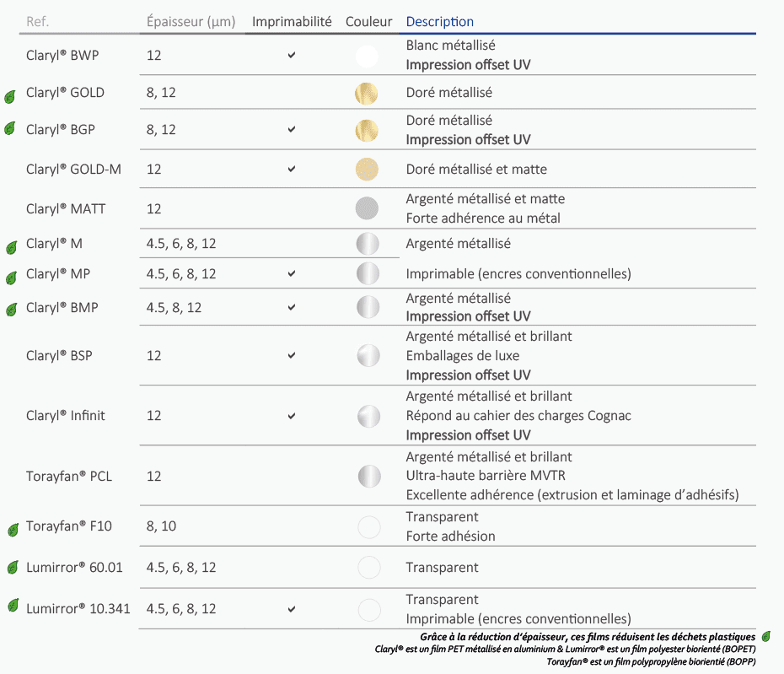Image resolution: width=784 pixels, height=674 pixels.
Task: Click the Épaisseur (µm) column header
Action: (191, 22)
